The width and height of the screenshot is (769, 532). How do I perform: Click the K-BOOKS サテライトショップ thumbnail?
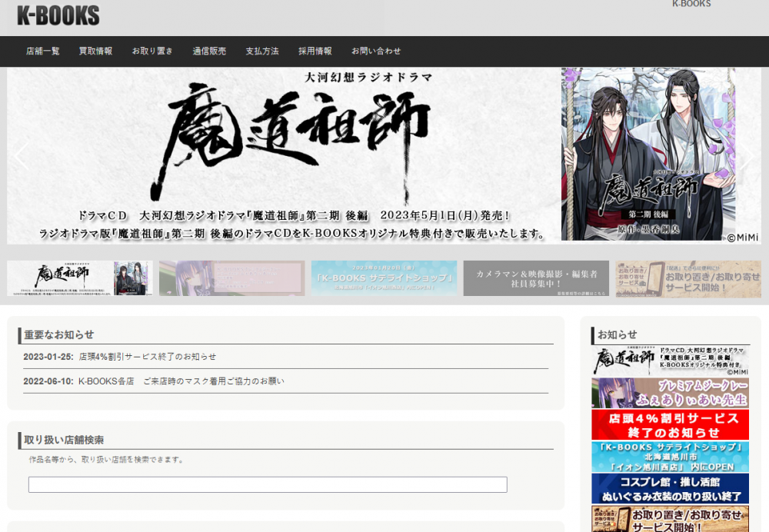pyautogui.click(x=382, y=278)
